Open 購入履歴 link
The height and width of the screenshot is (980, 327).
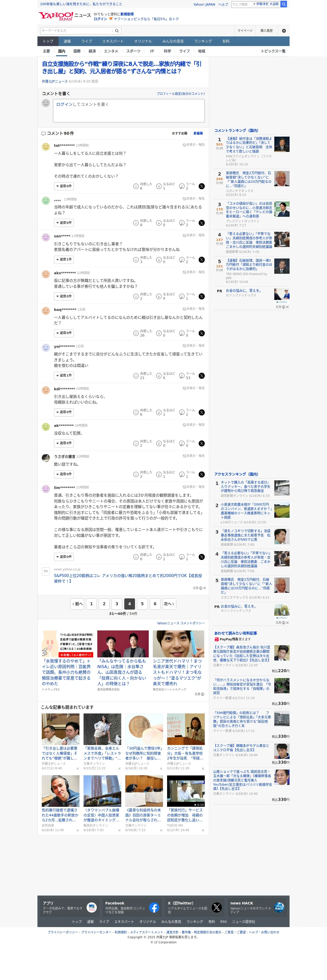pos(266,31)
